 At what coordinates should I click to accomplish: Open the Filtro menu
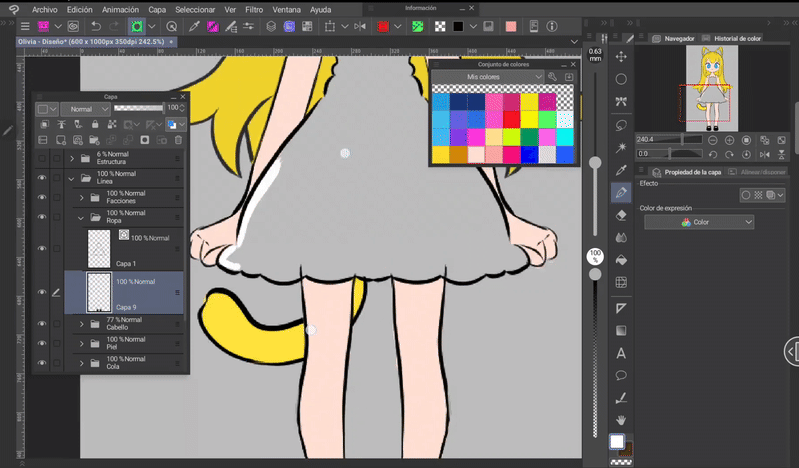(x=254, y=9)
